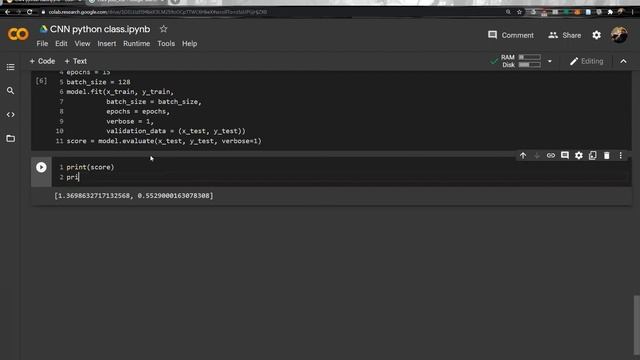Open the Help menu
This screenshot has height=360, width=640.
[x=189, y=44]
